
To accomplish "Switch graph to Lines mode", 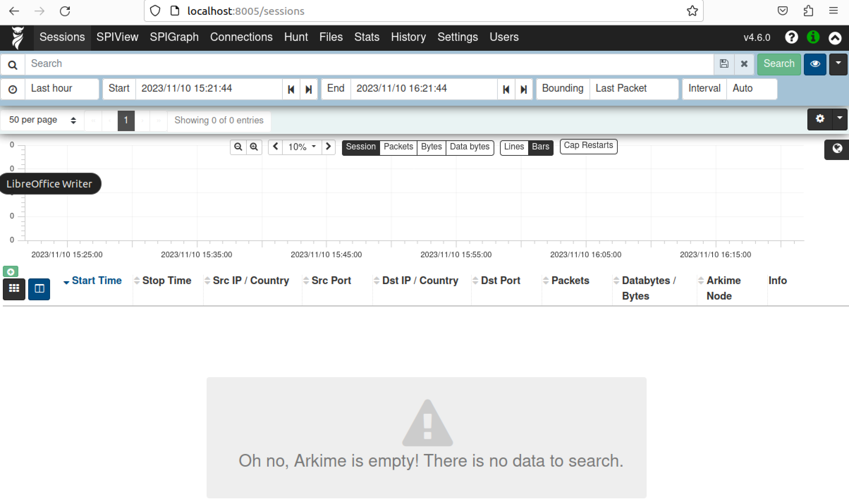I will [x=514, y=147].
